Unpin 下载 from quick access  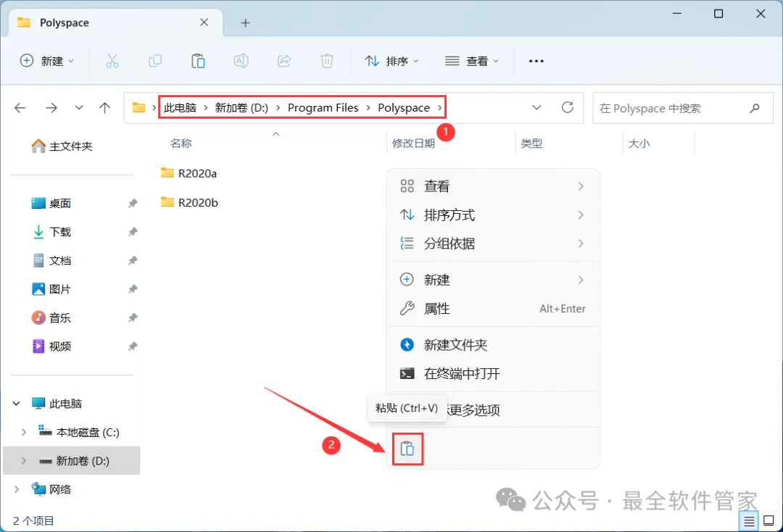click(x=133, y=231)
